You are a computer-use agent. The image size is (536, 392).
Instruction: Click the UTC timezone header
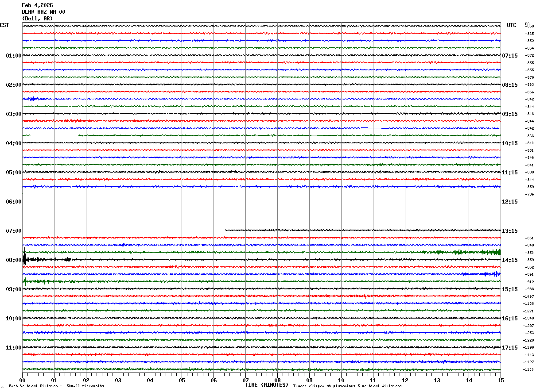(x=512, y=25)
